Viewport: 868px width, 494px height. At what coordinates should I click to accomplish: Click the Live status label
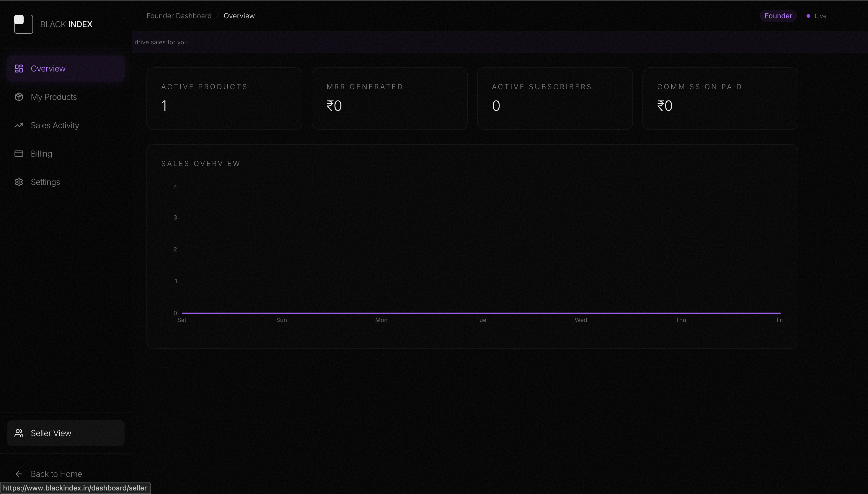(x=820, y=16)
